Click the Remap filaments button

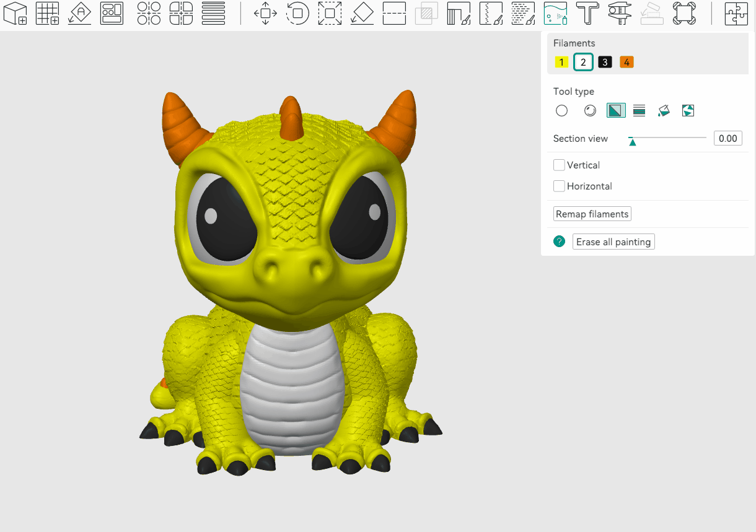coord(592,214)
